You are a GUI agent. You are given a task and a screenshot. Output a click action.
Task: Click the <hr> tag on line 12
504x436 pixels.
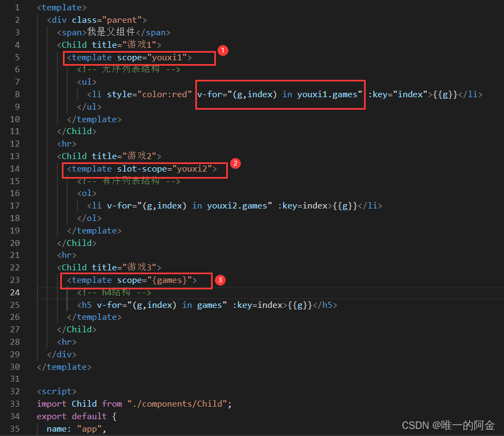[x=67, y=143]
